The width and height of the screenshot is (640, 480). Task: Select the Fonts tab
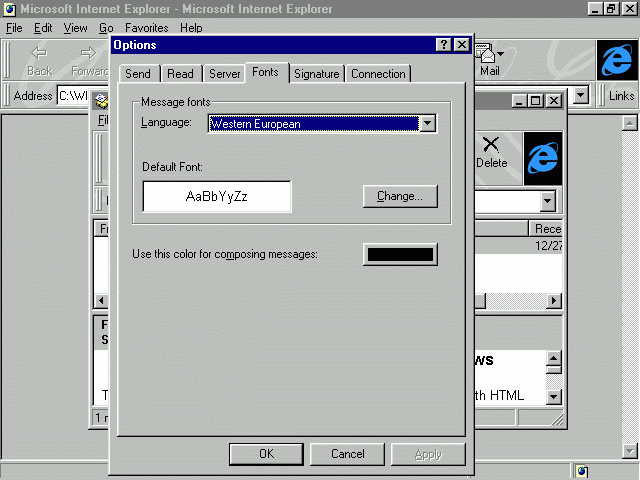click(x=265, y=72)
